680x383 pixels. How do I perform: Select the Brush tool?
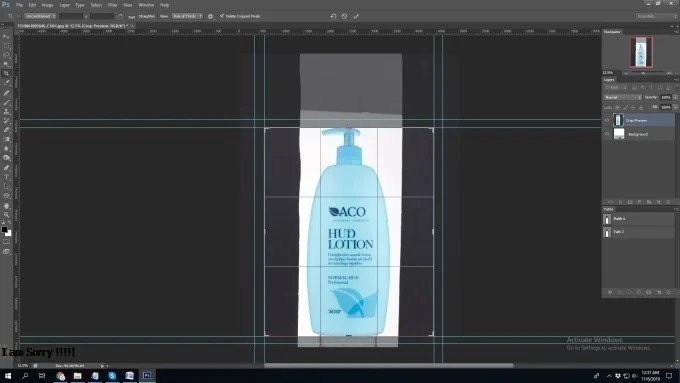tap(6, 102)
